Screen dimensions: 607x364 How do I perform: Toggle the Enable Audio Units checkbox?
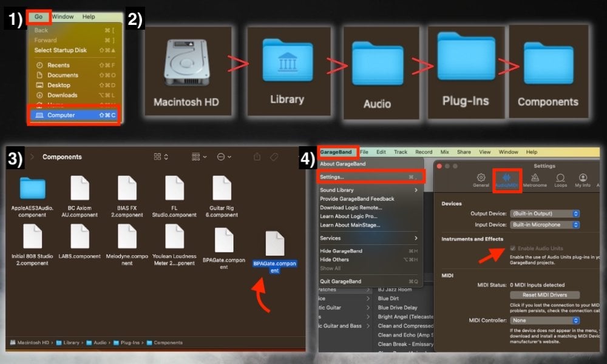pyautogui.click(x=513, y=248)
